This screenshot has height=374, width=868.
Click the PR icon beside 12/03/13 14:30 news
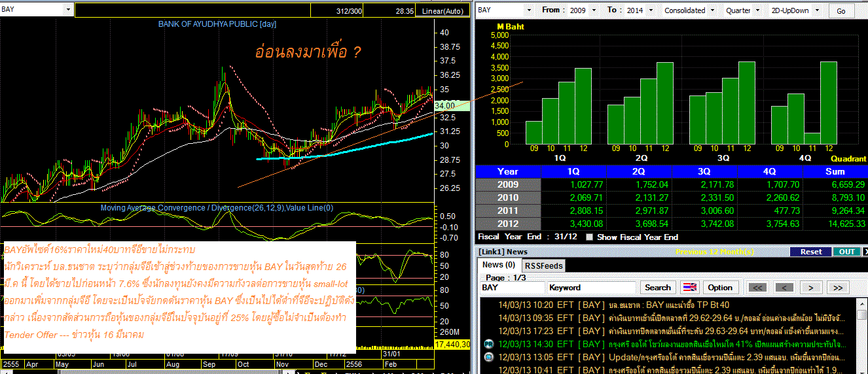tap(488, 344)
